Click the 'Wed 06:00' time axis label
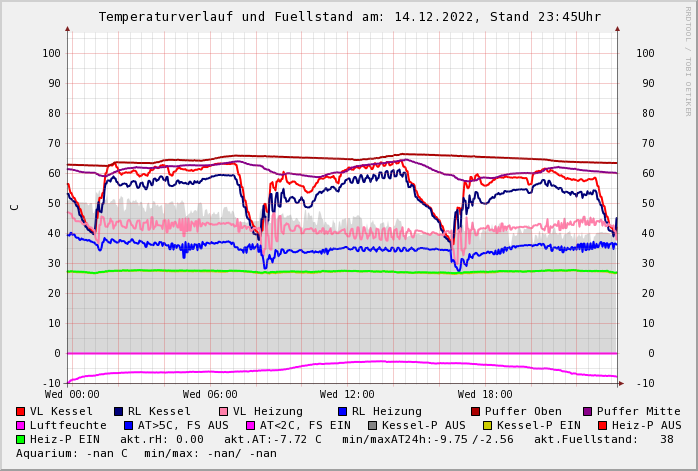This screenshot has width=698, height=471. [x=210, y=395]
